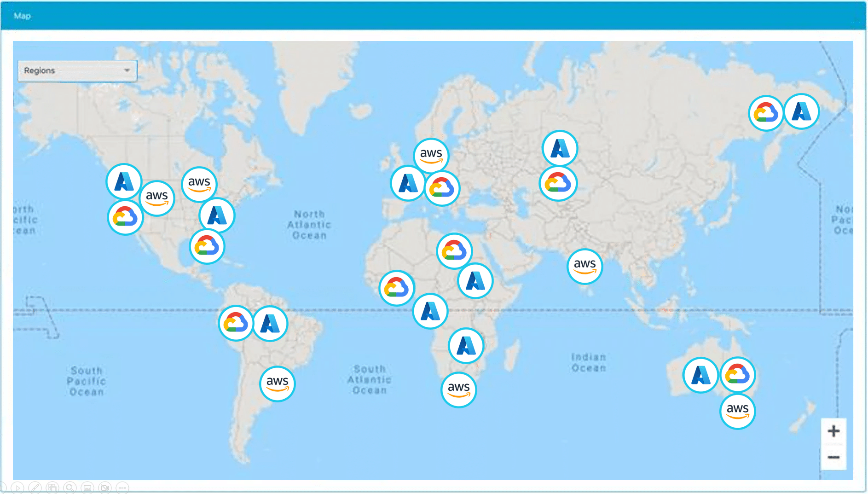868x494 pixels.
Task: Select the Azure marker in northern Brazil
Action: (270, 324)
